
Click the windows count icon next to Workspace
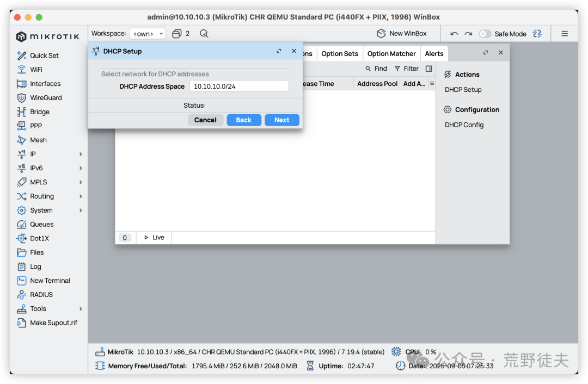click(x=176, y=34)
